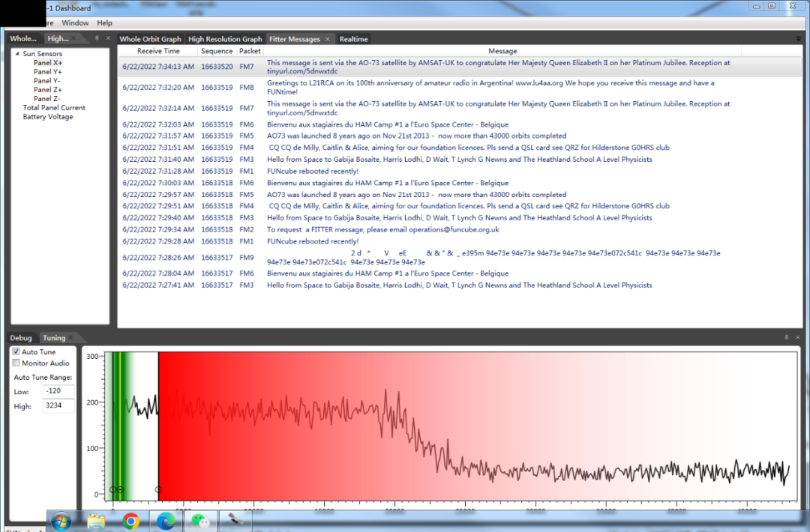Toggle the Auto Tune checkbox

(x=16, y=351)
